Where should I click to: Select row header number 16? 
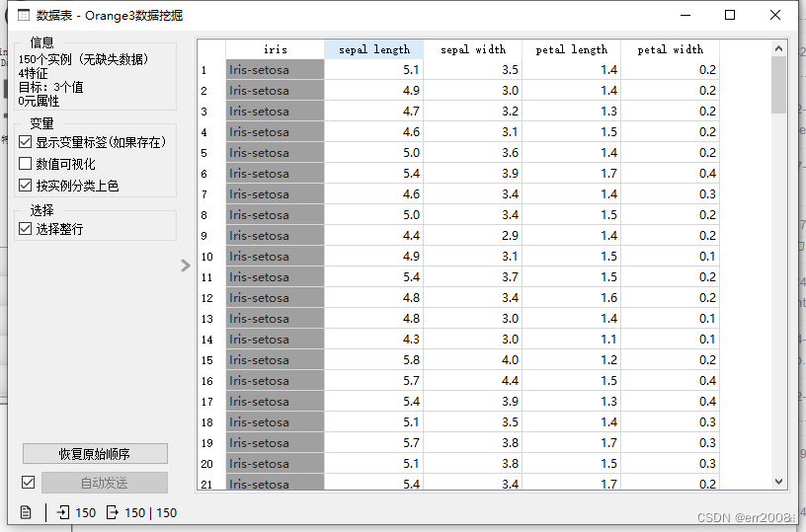[211, 381]
